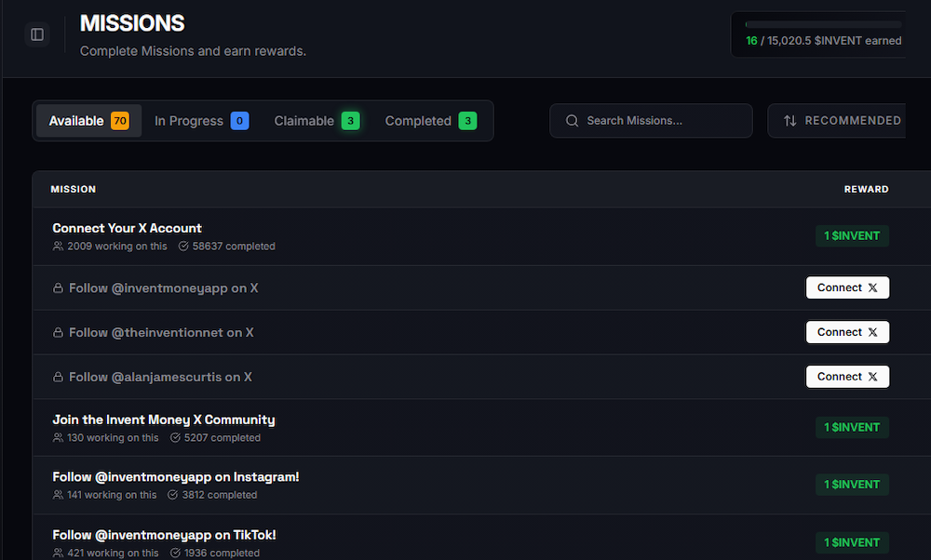Open the Follow @inventmoneyapp on Instagram mission
The width and height of the screenshot is (931, 560).
click(176, 476)
